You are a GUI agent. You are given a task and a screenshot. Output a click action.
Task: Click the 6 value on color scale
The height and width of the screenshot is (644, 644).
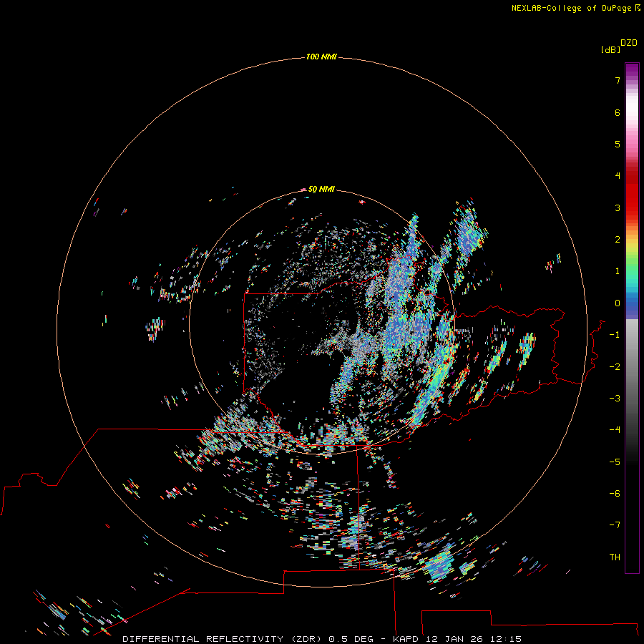(x=618, y=112)
